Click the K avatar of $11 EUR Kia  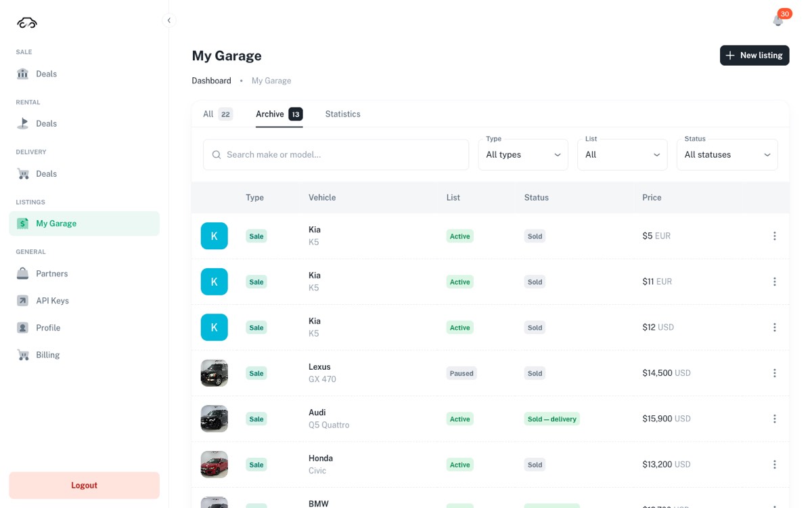(x=215, y=282)
